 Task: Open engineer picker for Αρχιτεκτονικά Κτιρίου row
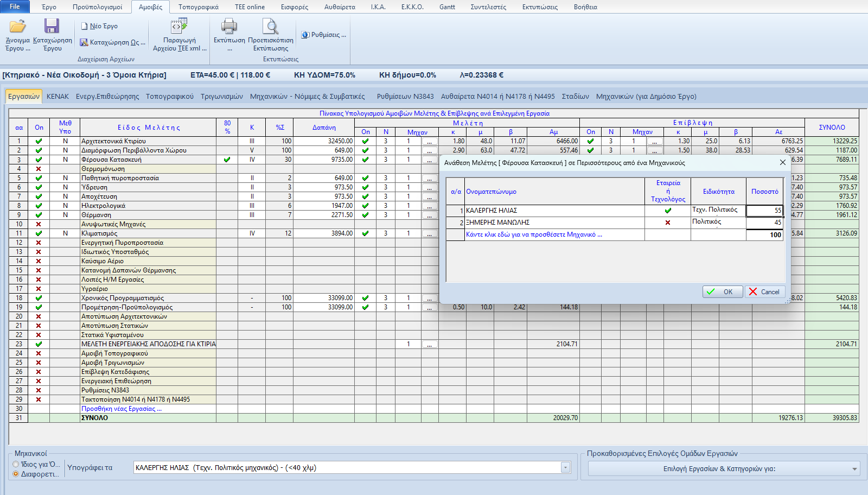(430, 141)
